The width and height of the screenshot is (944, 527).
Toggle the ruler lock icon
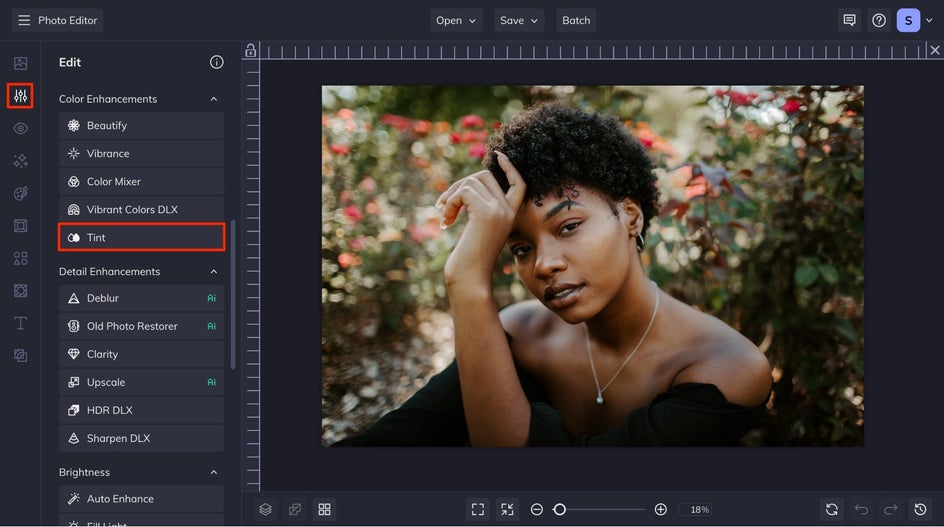251,51
